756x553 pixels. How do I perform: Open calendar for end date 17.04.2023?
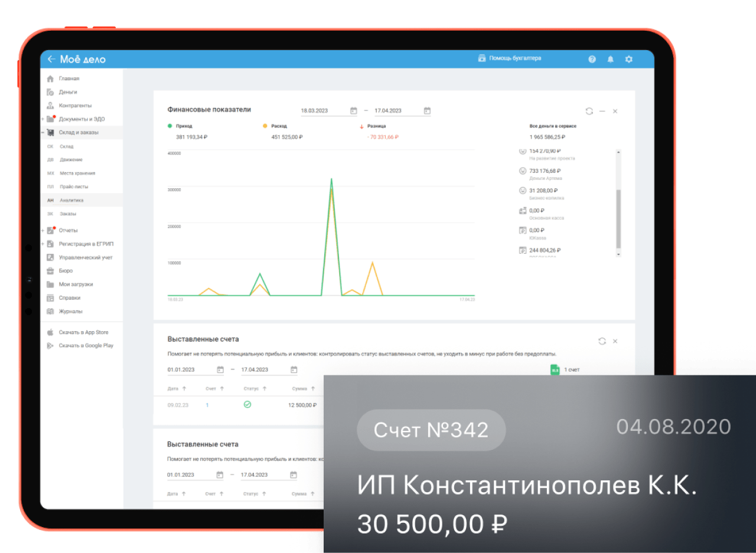pyautogui.click(x=427, y=110)
